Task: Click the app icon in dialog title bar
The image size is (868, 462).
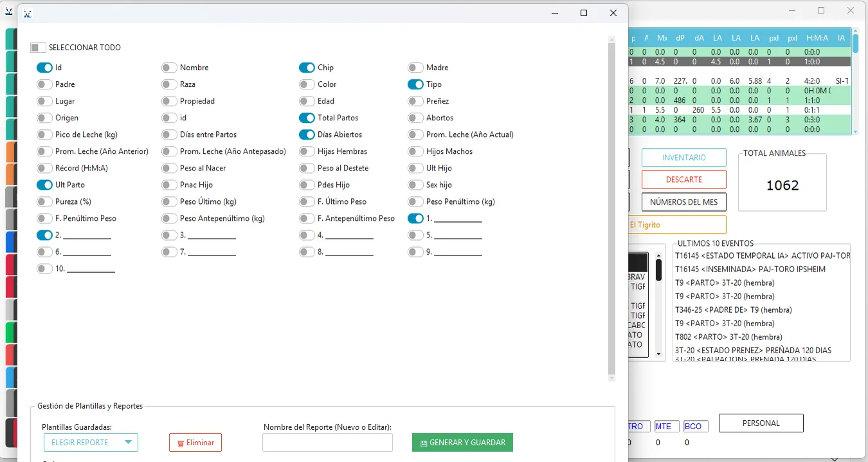Action: tap(28, 13)
